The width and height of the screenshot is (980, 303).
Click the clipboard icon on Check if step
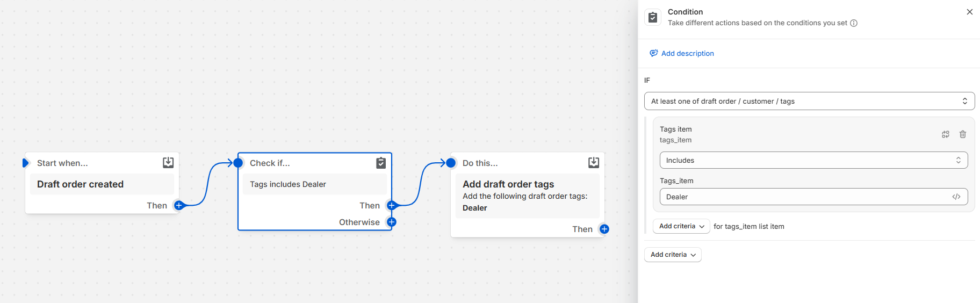(381, 163)
